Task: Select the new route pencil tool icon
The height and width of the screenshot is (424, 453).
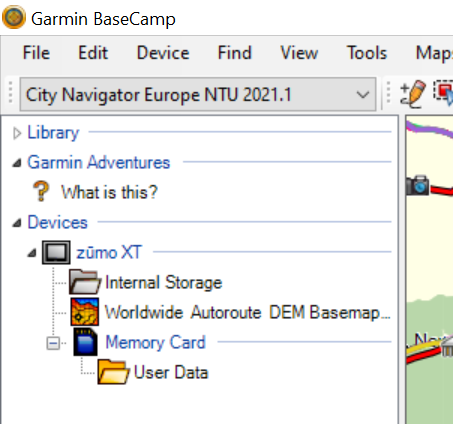Action: click(413, 94)
